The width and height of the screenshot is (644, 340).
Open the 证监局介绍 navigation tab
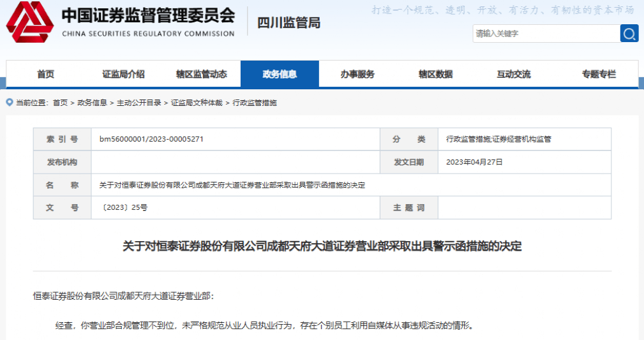tap(123, 74)
